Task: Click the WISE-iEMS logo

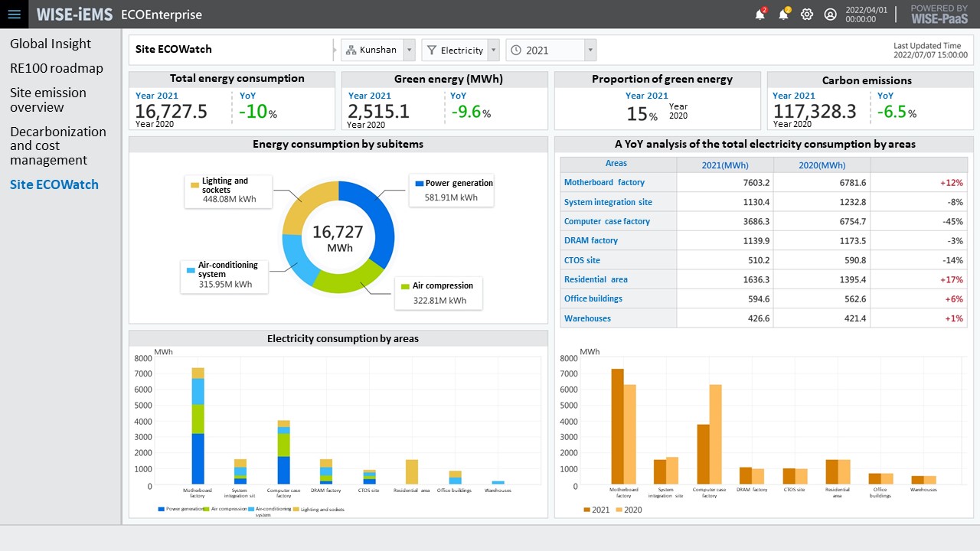Action: click(x=74, y=15)
